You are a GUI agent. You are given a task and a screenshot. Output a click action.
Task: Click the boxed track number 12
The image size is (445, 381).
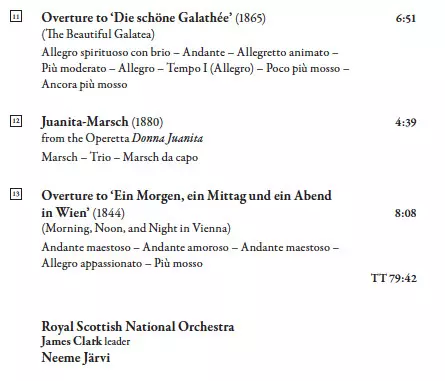pyautogui.click(x=16, y=121)
